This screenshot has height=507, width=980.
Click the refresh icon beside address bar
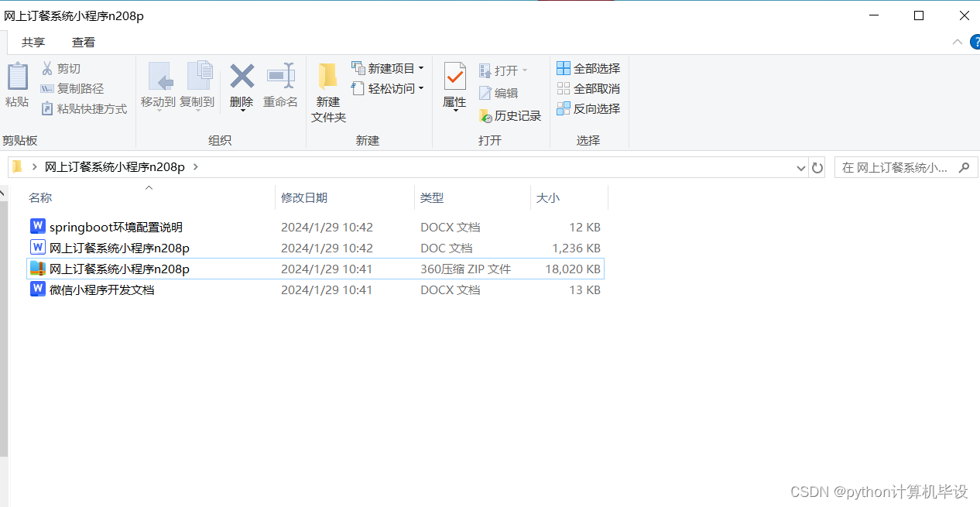point(817,167)
